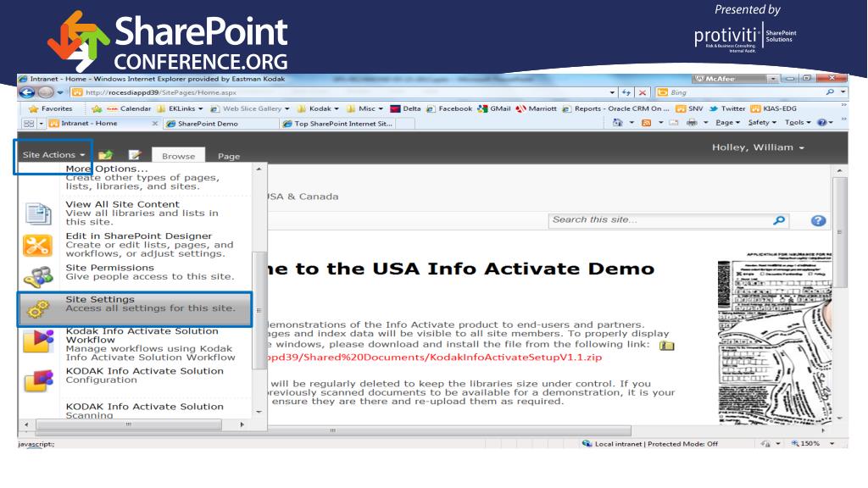Image resolution: width=868 pixels, height=488 pixels.
Task: Click the Navigate Up folder icon
Action: click(x=105, y=155)
